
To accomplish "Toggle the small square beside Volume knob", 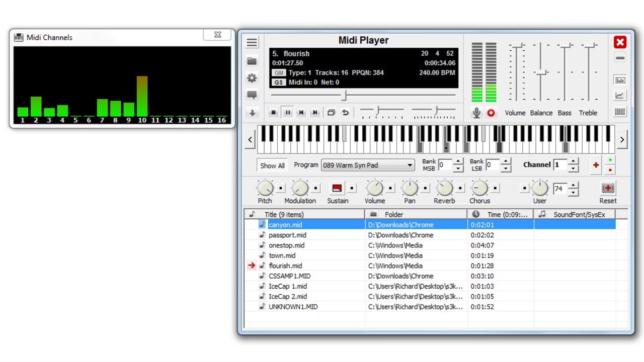I will click(390, 189).
